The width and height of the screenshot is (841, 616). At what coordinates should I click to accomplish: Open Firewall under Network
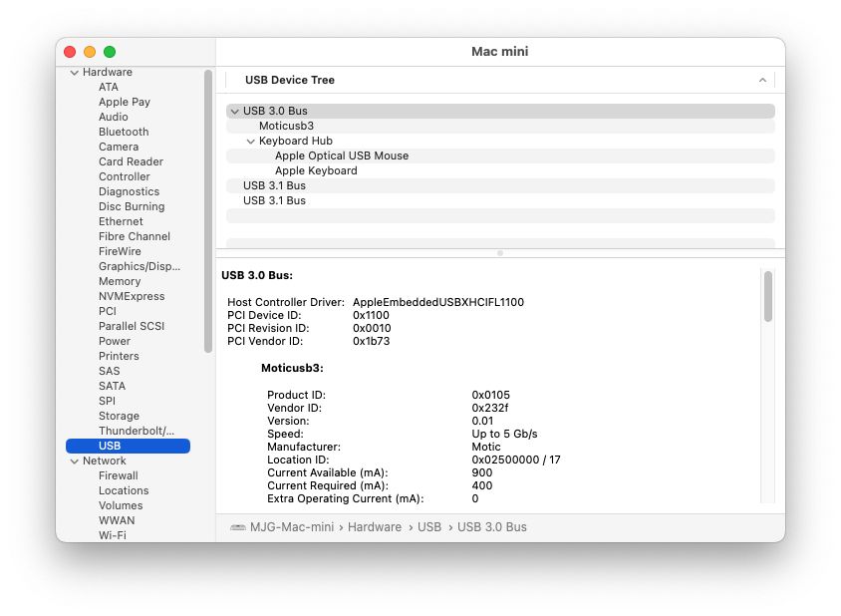(119, 476)
